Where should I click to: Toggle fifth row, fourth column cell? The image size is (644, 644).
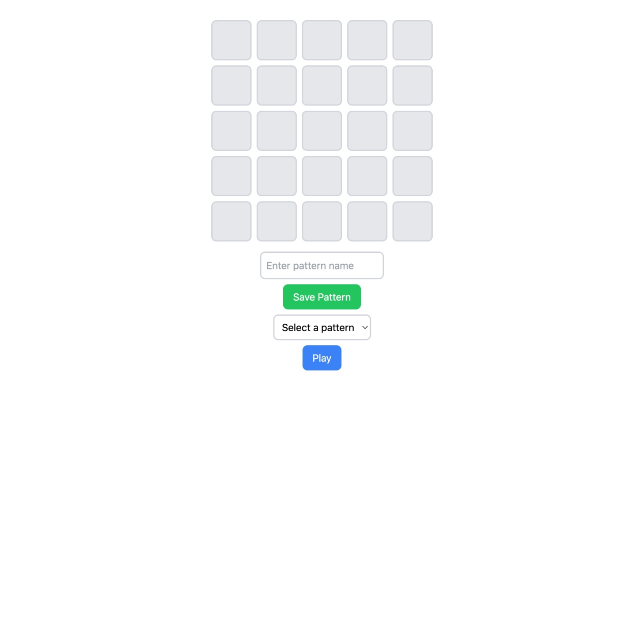367,221
